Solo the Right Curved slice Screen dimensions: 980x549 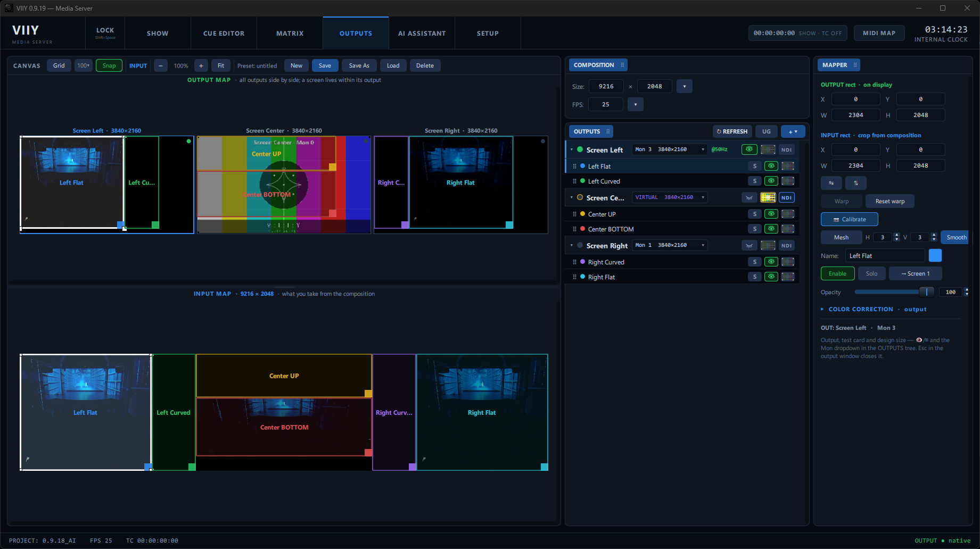pyautogui.click(x=754, y=262)
